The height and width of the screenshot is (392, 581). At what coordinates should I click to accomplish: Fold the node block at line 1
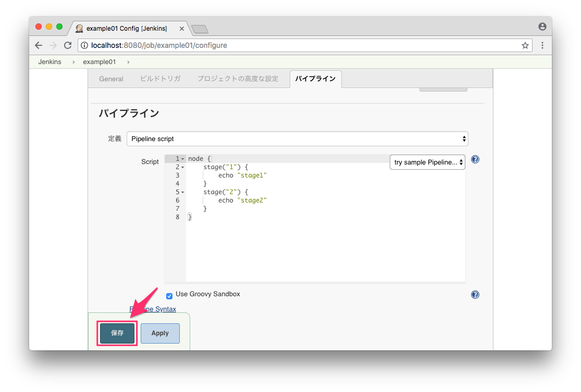coord(183,159)
